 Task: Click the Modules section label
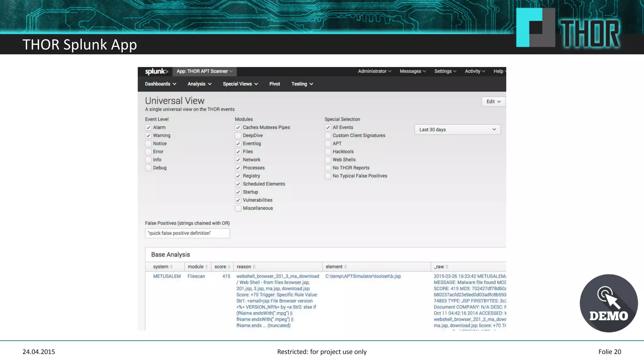244,119
